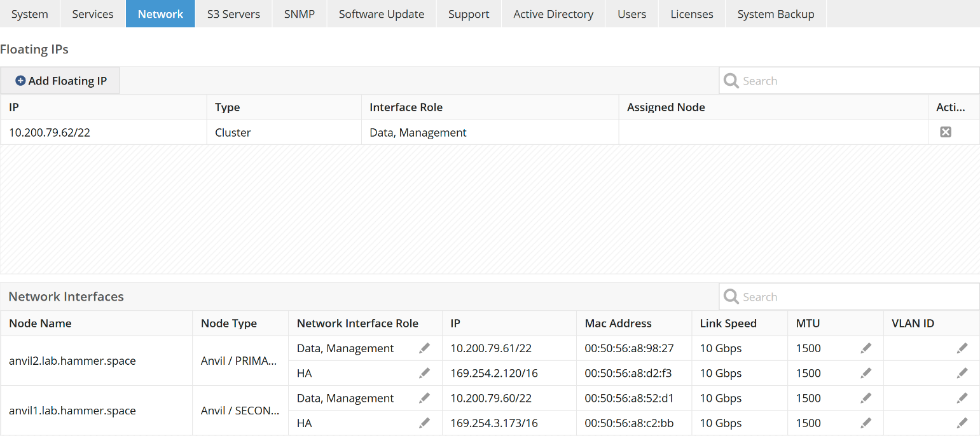Edit role pencil for anvil1 Data, Management
This screenshot has width=980, height=436.
tap(424, 398)
